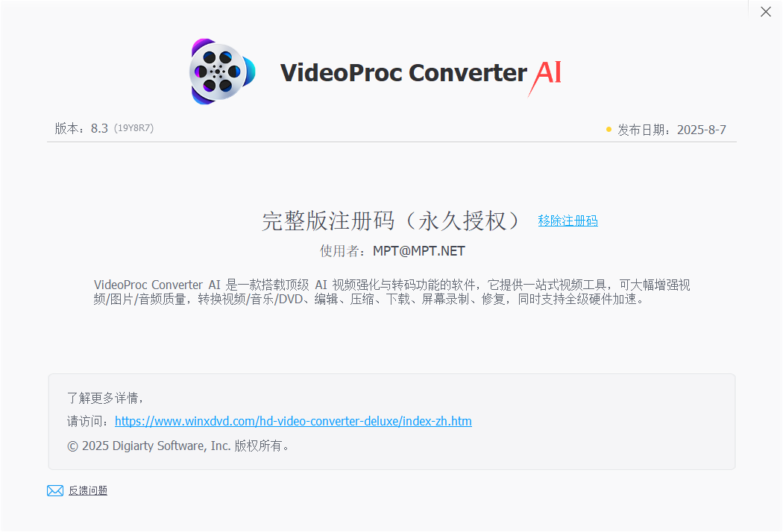Image resolution: width=783 pixels, height=532 pixels.
Task: Click the red AI logo mark
Action: coord(545,77)
